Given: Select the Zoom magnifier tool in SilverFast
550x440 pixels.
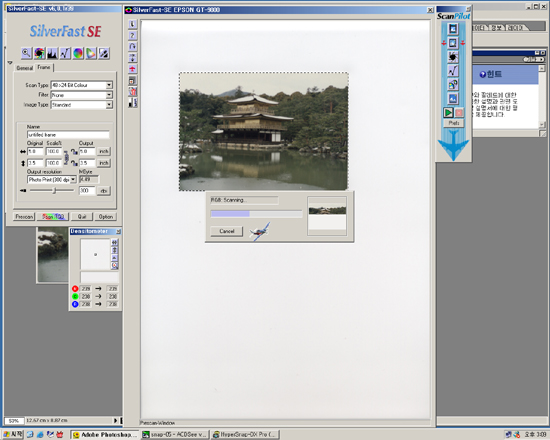Looking at the screenshot, I should [x=26, y=53].
